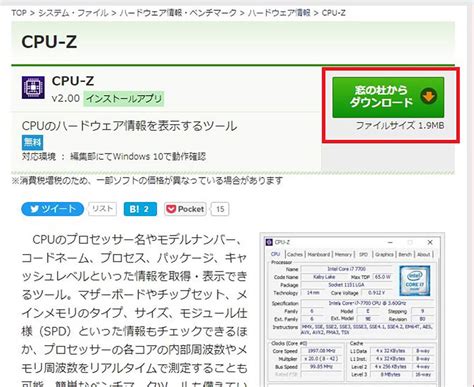Viewport: 474px width, 387px height.
Task: Save page with the Pocket button
Action: click(185, 209)
